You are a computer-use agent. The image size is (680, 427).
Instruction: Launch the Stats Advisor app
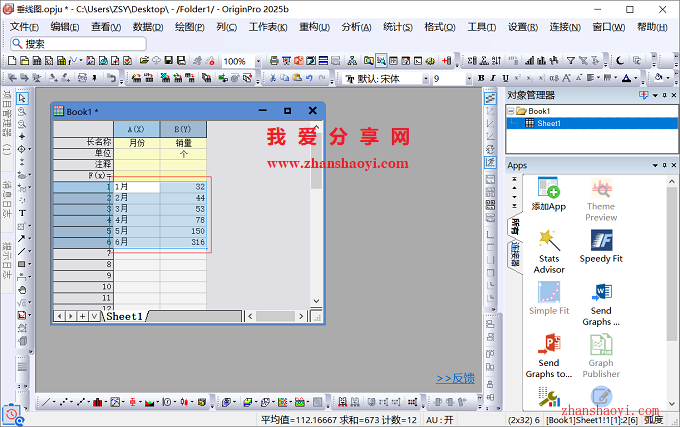(x=549, y=251)
